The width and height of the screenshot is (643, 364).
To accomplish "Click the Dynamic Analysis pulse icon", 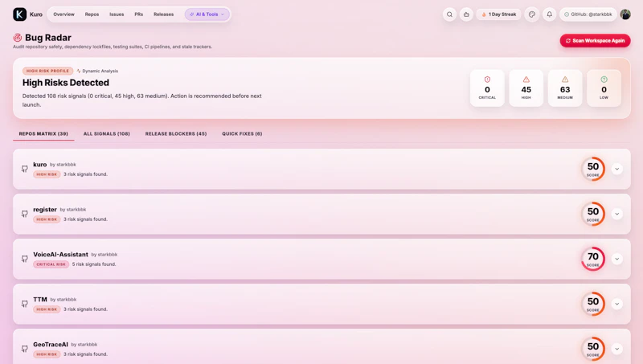I will [x=78, y=71].
